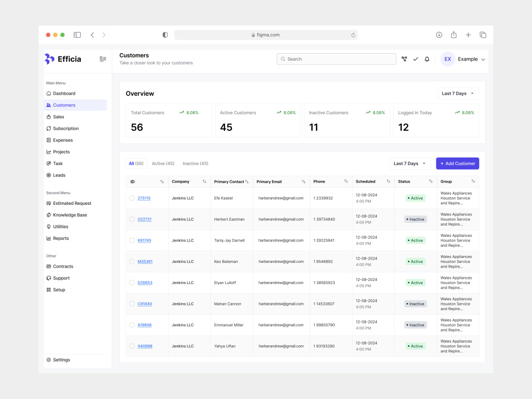Go back with browser back arrow
532x399 pixels.
point(92,35)
